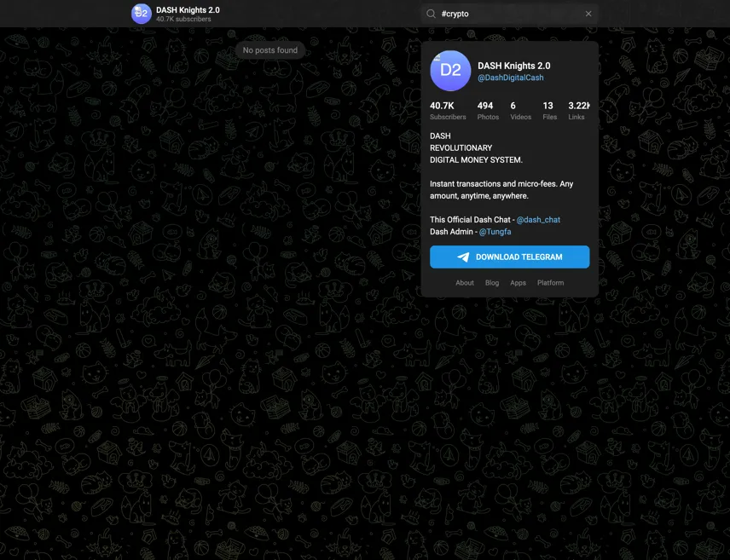Click the No posts found notice
This screenshot has width=730, height=560.
(x=270, y=50)
